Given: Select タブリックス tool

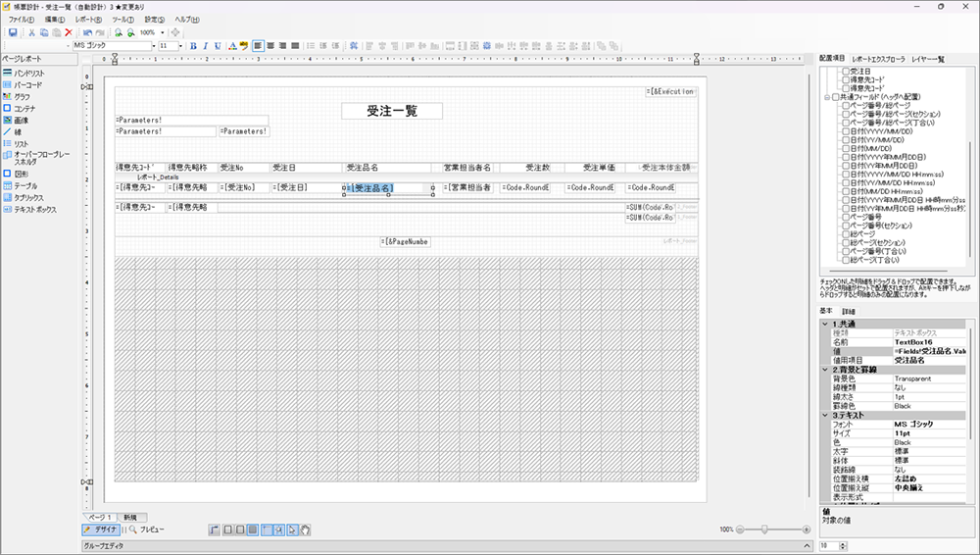Looking at the screenshot, I should point(24,198).
